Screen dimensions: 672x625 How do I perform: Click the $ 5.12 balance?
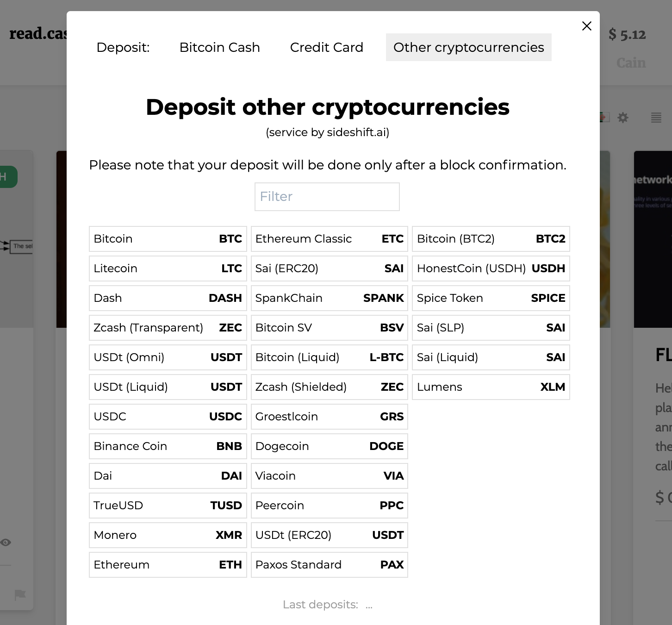click(627, 34)
